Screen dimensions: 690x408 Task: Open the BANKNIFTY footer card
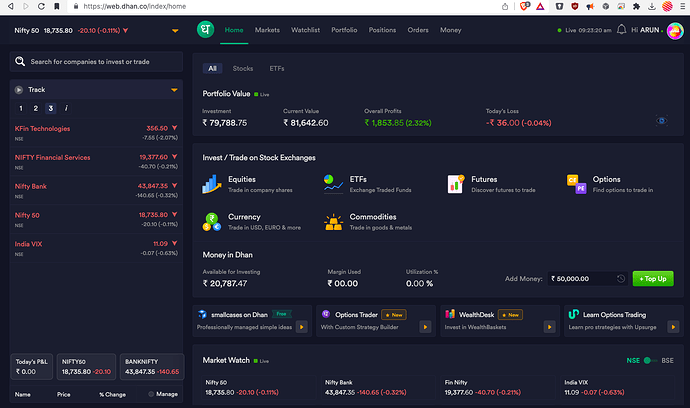coord(152,367)
